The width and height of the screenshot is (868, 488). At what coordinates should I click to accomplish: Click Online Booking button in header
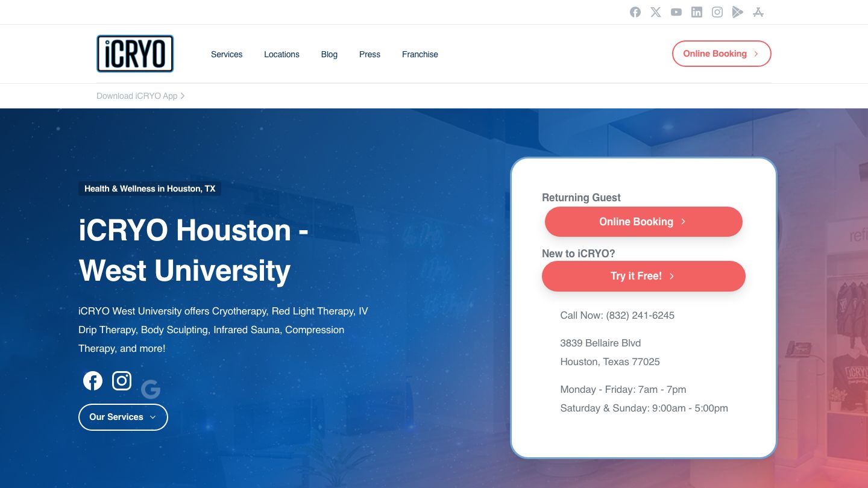721,54
